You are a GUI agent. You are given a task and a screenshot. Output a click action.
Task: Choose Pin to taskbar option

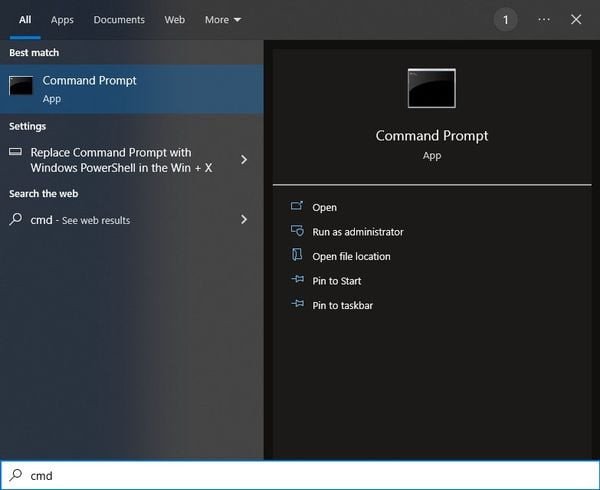coord(342,306)
